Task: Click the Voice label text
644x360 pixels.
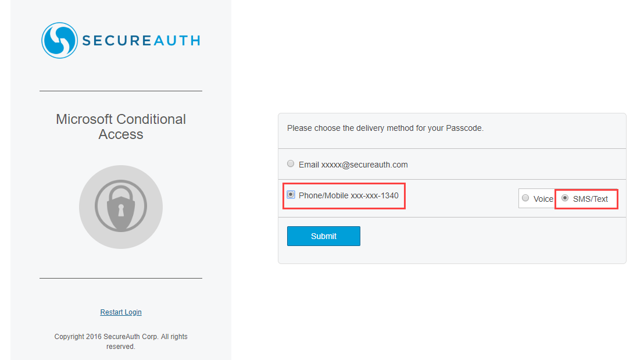Action: [543, 199]
